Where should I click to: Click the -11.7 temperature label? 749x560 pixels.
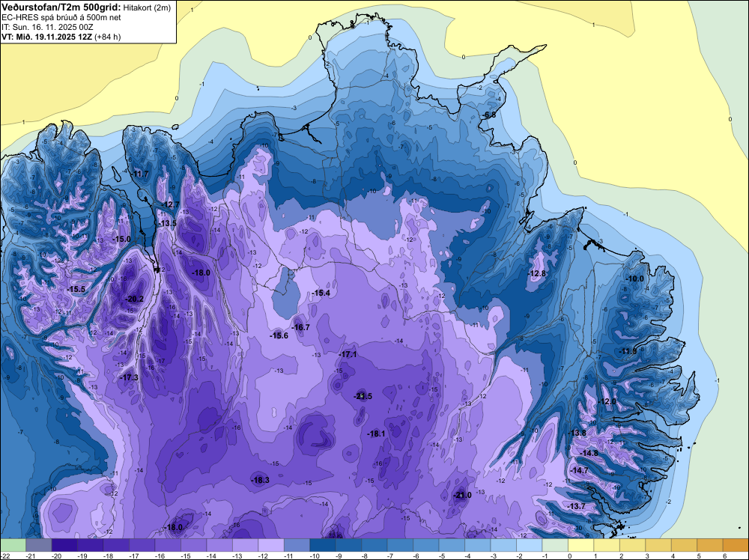[x=140, y=174]
